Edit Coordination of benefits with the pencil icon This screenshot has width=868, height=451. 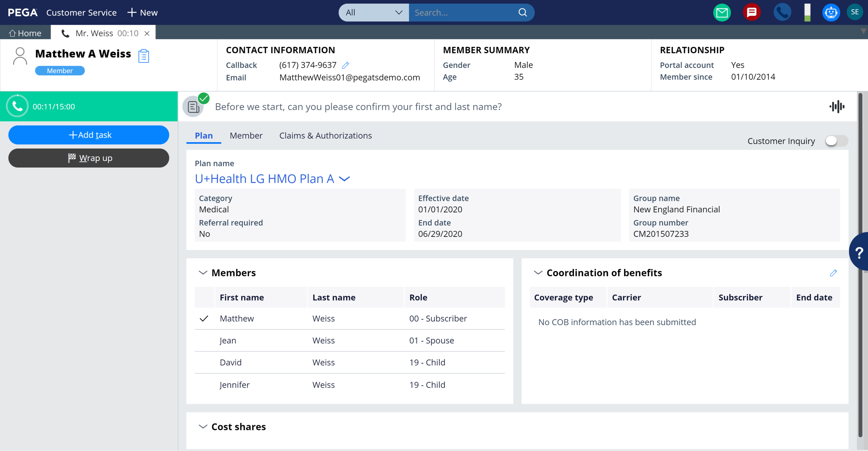833,273
